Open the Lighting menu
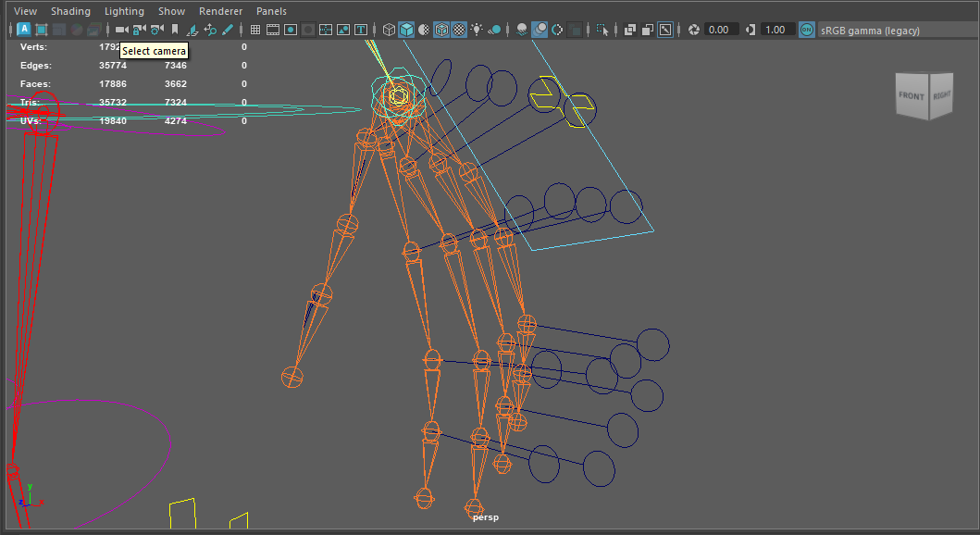Viewport: 980px width, 535px height. click(x=124, y=11)
